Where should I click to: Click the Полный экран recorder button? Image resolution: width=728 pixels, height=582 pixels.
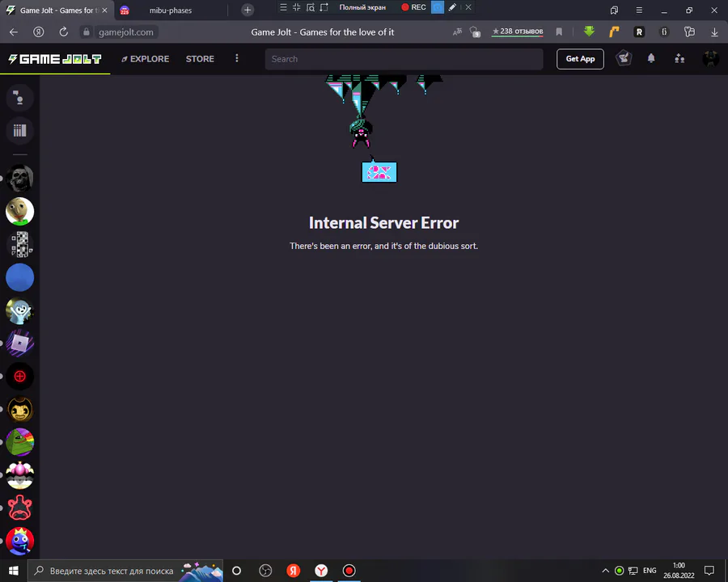(x=362, y=7)
